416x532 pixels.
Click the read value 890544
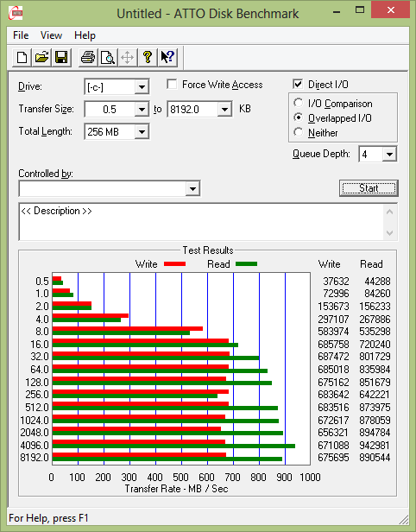[375, 458]
